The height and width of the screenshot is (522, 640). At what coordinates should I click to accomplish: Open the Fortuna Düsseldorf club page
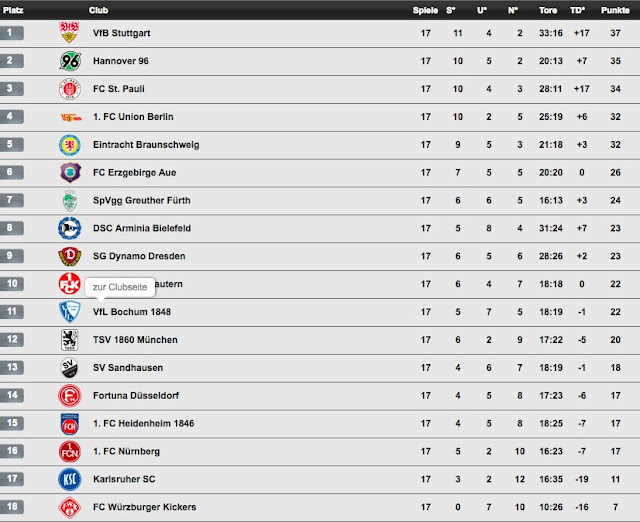pyautogui.click(x=136, y=395)
